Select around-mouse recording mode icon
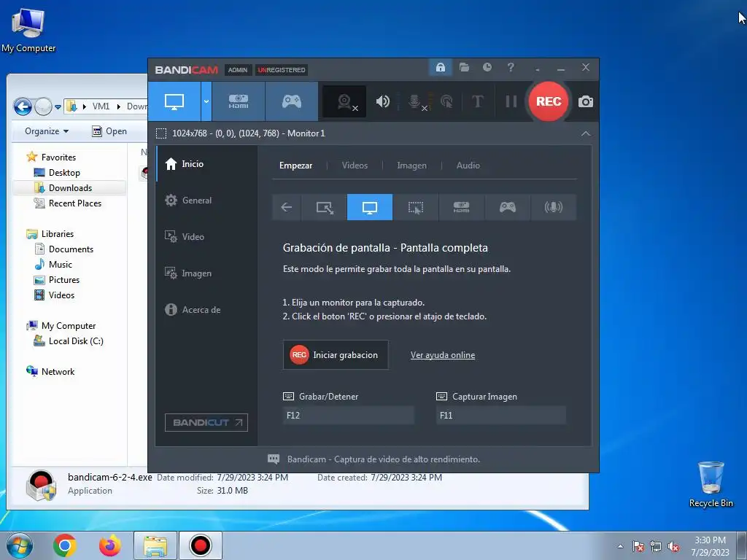The height and width of the screenshot is (560, 747). [415, 207]
